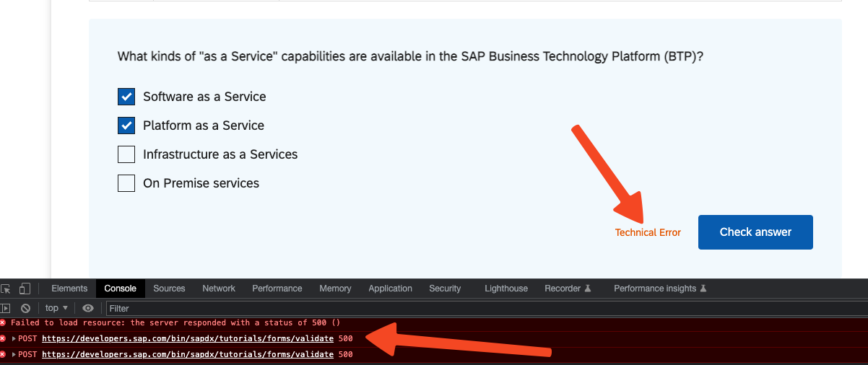Screen dimensions: 868x365
Task: Check "On Premise services"
Action: (x=126, y=183)
